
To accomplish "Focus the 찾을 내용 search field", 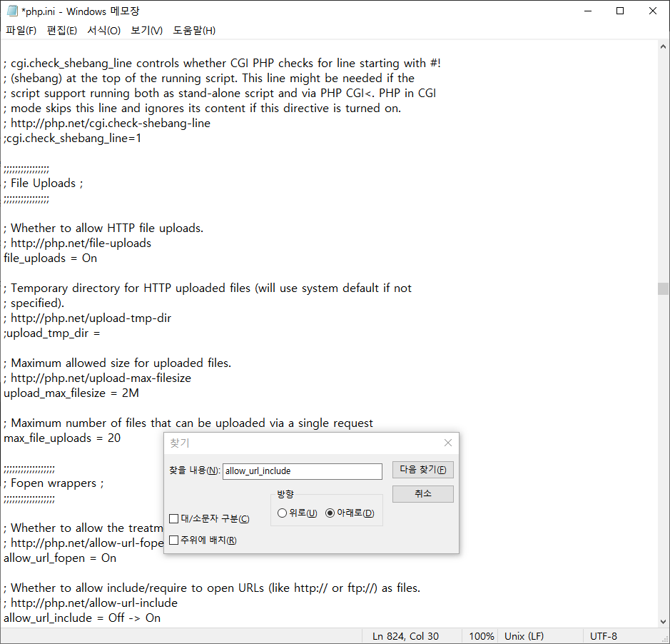I will pyautogui.click(x=302, y=471).
